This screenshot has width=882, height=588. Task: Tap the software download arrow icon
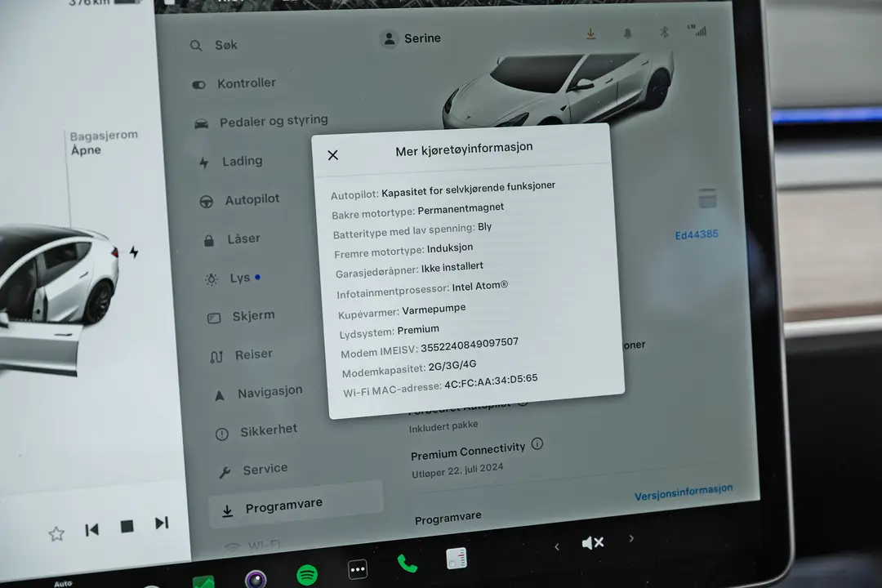coord(590,33)
